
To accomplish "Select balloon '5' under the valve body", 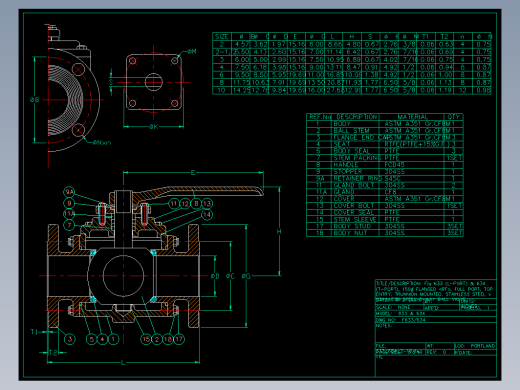I will coord(91,339).
